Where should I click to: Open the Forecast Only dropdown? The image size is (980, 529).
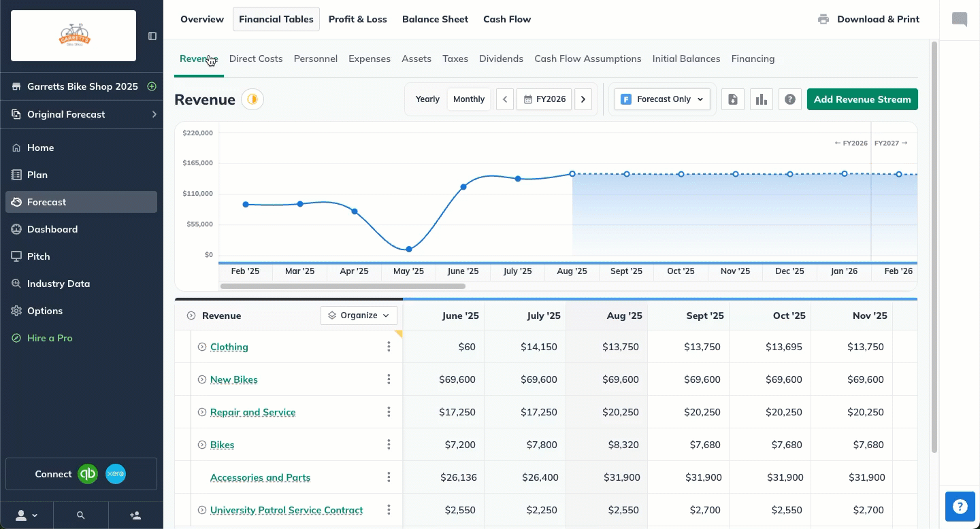point(661,99)
